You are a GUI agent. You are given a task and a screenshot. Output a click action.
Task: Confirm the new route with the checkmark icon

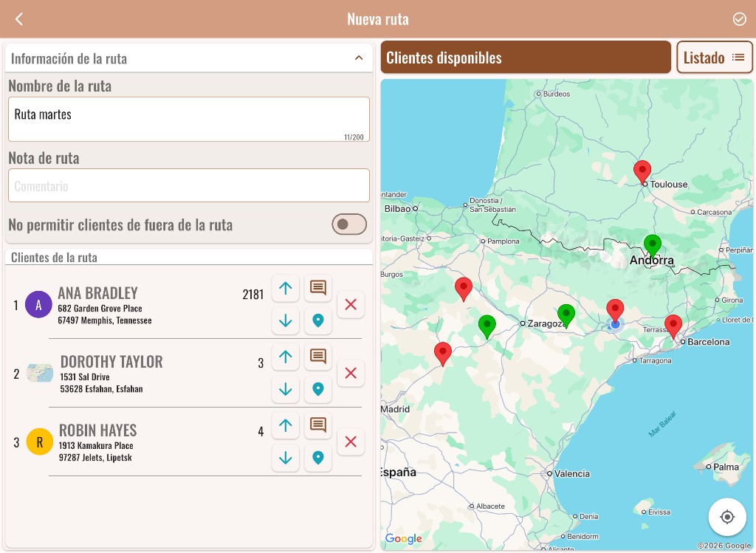[739, 19]
